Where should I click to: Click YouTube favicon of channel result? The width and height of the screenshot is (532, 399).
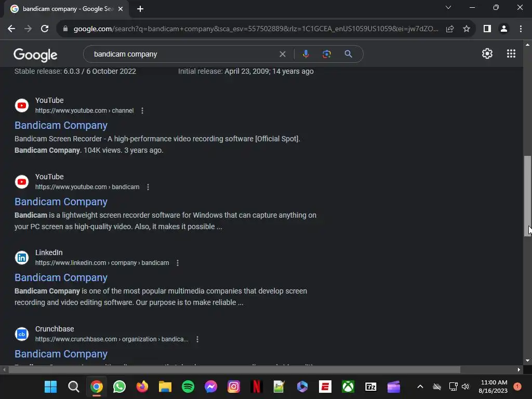[22, 105]
